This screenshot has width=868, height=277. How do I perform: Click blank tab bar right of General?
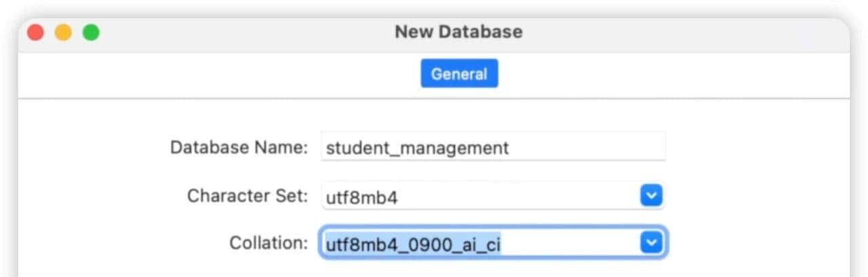(x=678, y=74)
